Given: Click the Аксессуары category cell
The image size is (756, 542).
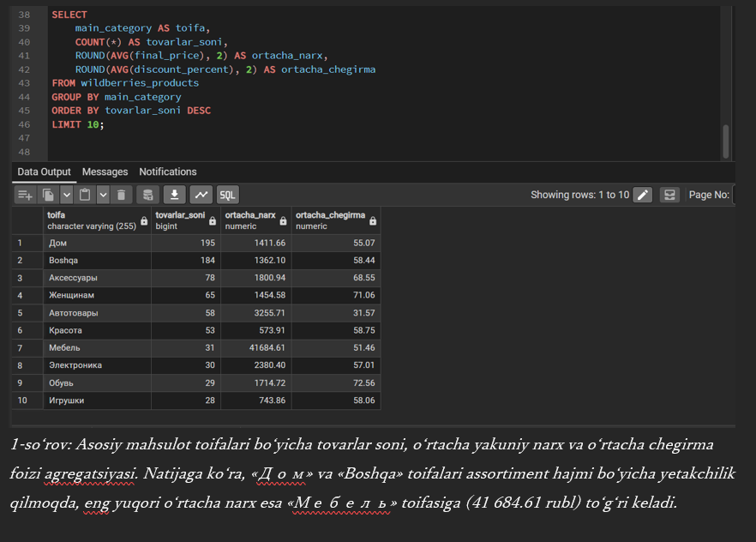Looking at the screenshot, I should click(x=97, y=278).
